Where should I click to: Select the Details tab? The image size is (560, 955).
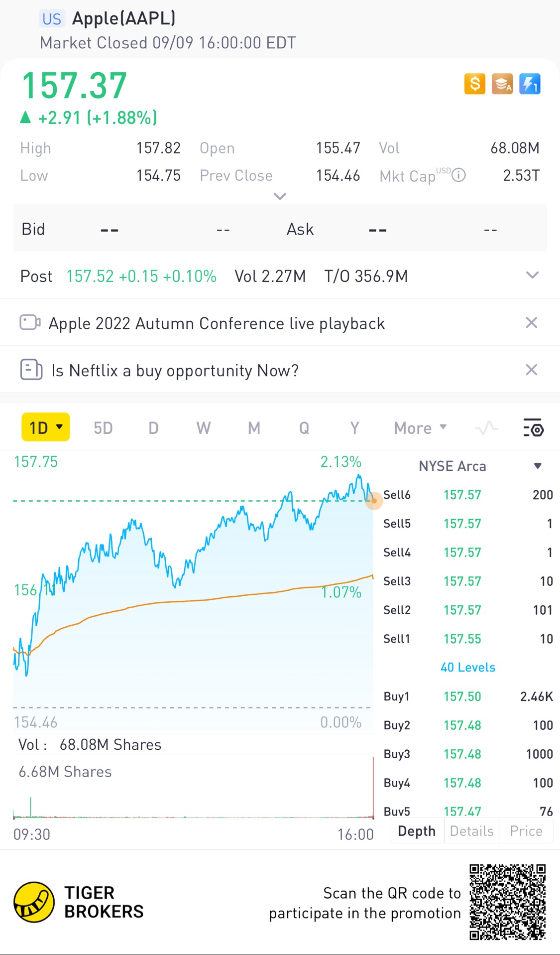click(471, 831)
